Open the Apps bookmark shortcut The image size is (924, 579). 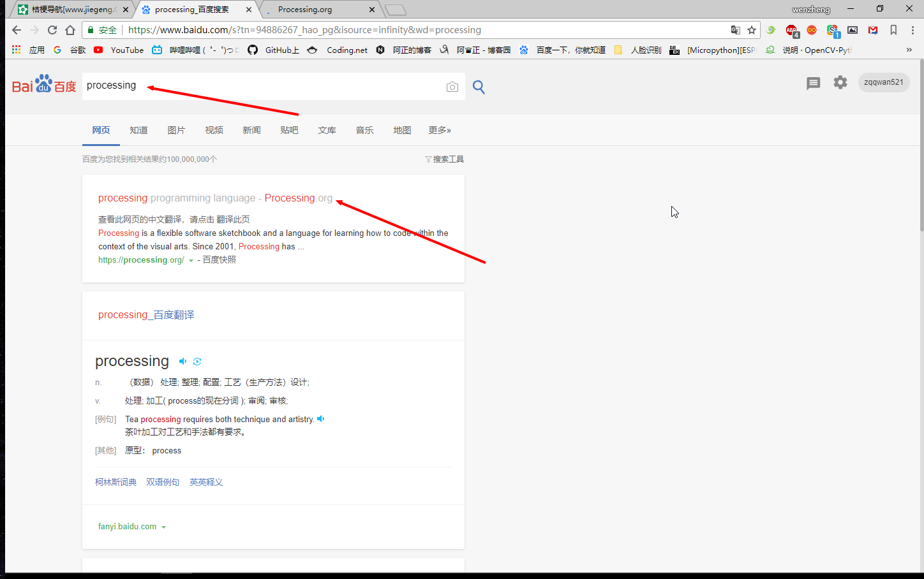tap(28, 50)
